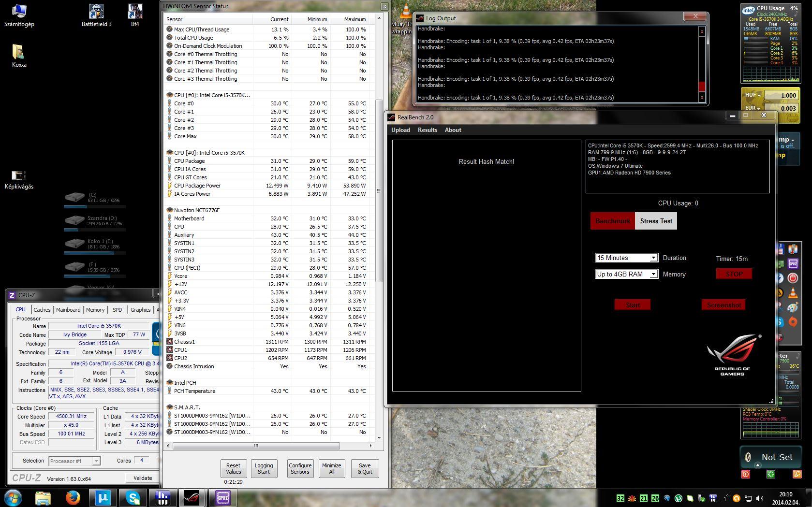Viewport: 812px width, 507px height.
Task: Open the Windows Start menu
Action: coord(13,498)
